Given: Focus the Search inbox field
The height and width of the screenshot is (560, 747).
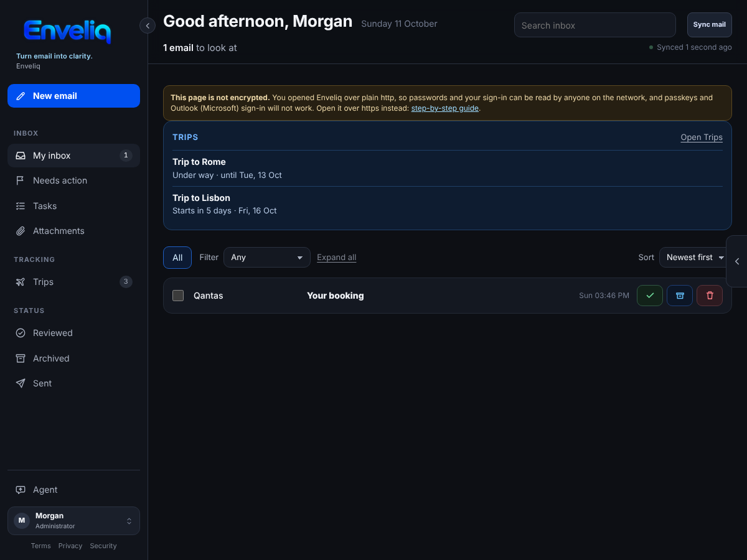Looking at the screenshot, I should pyautogui.click(x=595, y=25).
